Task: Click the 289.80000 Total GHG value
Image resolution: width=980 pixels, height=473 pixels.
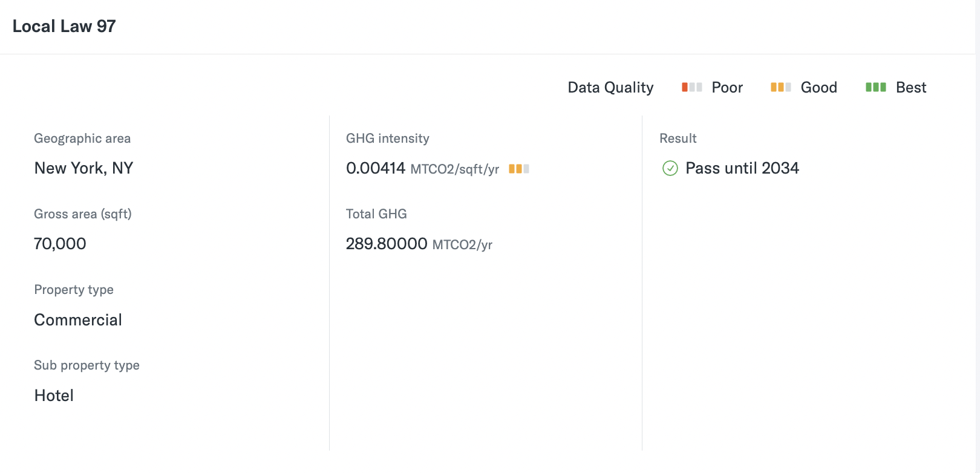Action: (x=387, y=244)
